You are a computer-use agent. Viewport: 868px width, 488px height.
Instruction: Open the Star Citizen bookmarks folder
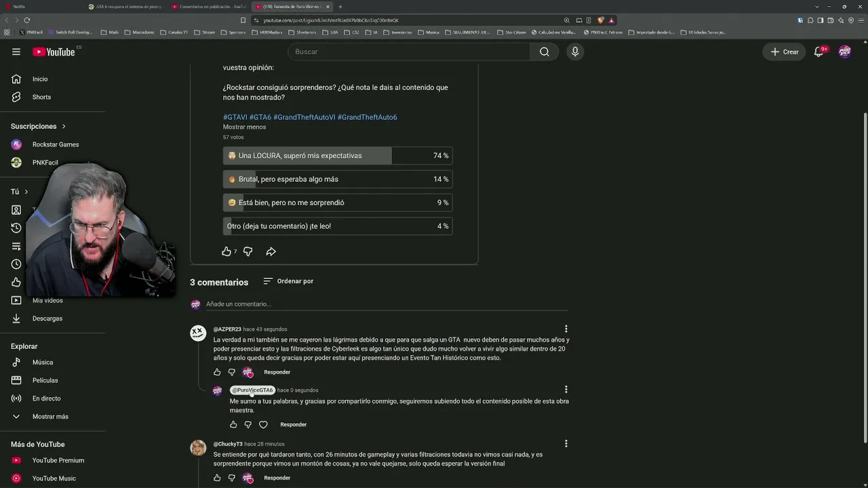point(511,32)
